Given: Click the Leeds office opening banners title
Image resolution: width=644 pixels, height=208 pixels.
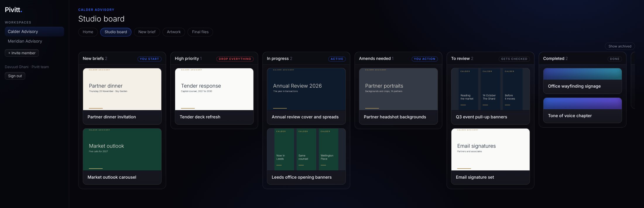Looking at the screenshot, I should point(302,177).
